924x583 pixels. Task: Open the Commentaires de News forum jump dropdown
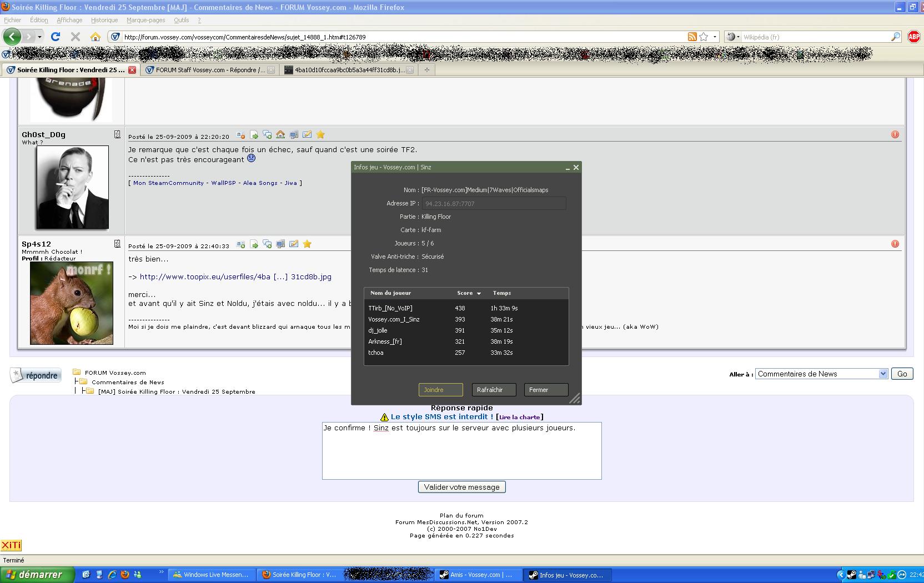[822, 374]
